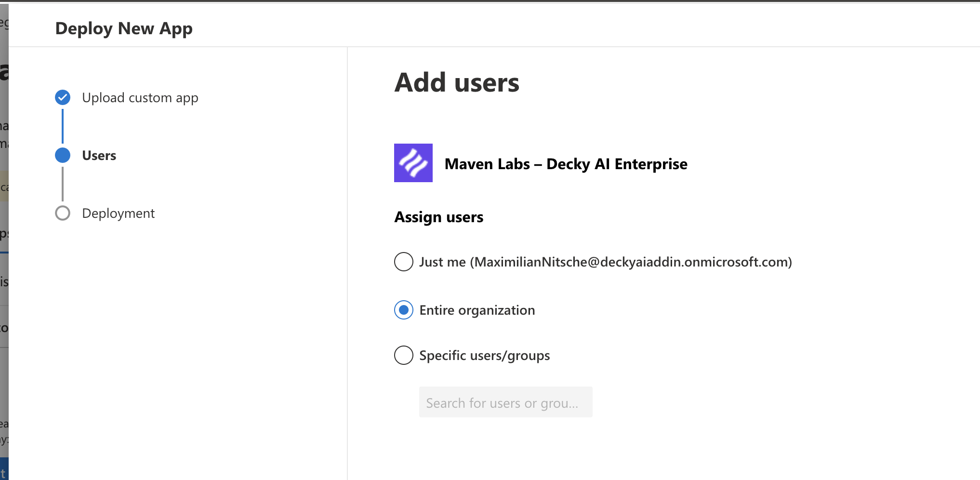Click the completed checkmark for Upload custom app
This screenshot has height=480, width=980.
[x=63, y=97]
